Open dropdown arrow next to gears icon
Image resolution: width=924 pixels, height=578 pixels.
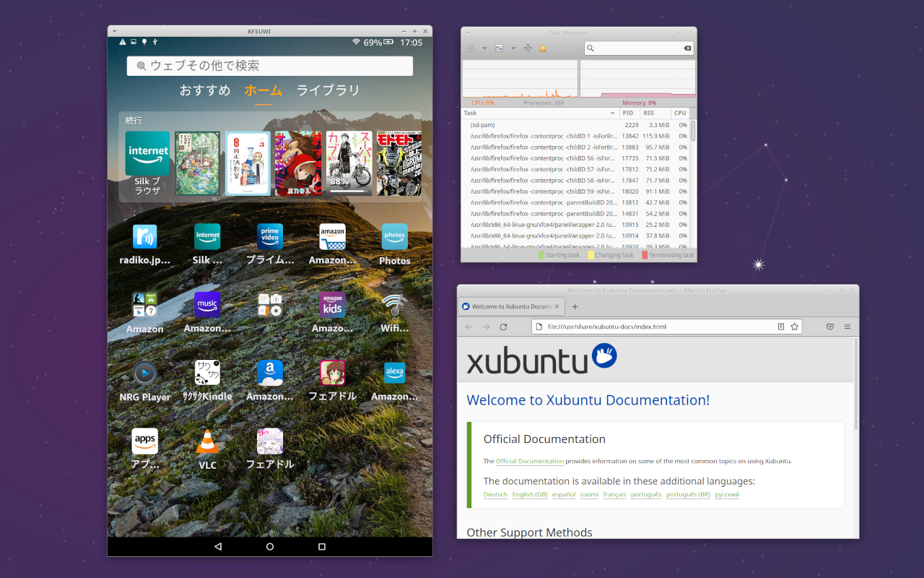(x=484, y=48)
